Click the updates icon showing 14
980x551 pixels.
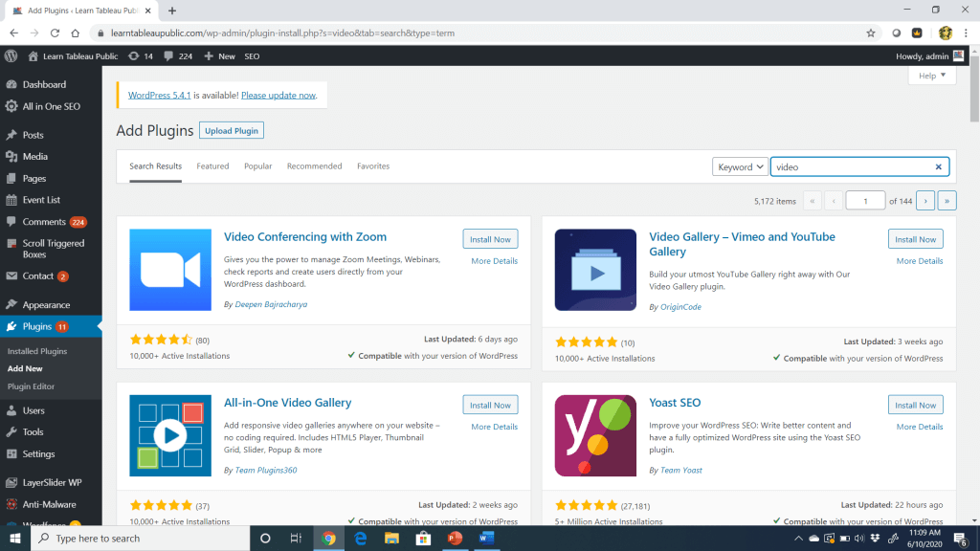tap(141, 56)
